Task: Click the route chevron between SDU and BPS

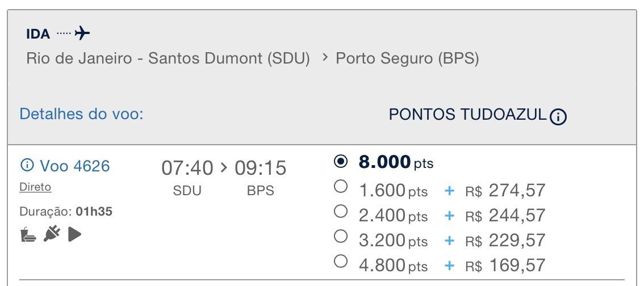Action: click(x=325, y=58)
